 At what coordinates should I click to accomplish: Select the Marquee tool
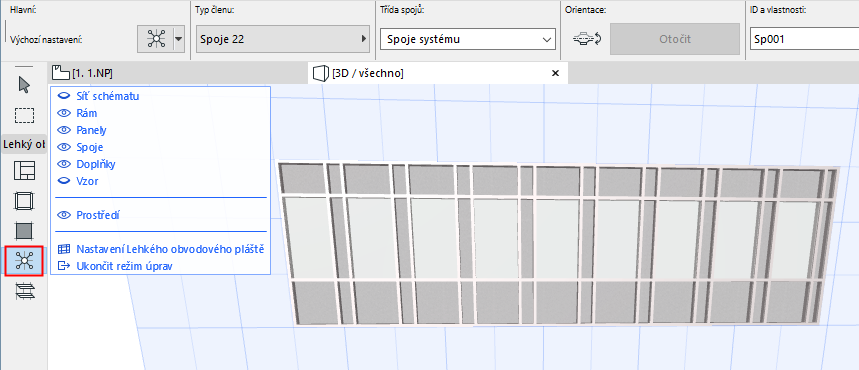coord(24,116)
